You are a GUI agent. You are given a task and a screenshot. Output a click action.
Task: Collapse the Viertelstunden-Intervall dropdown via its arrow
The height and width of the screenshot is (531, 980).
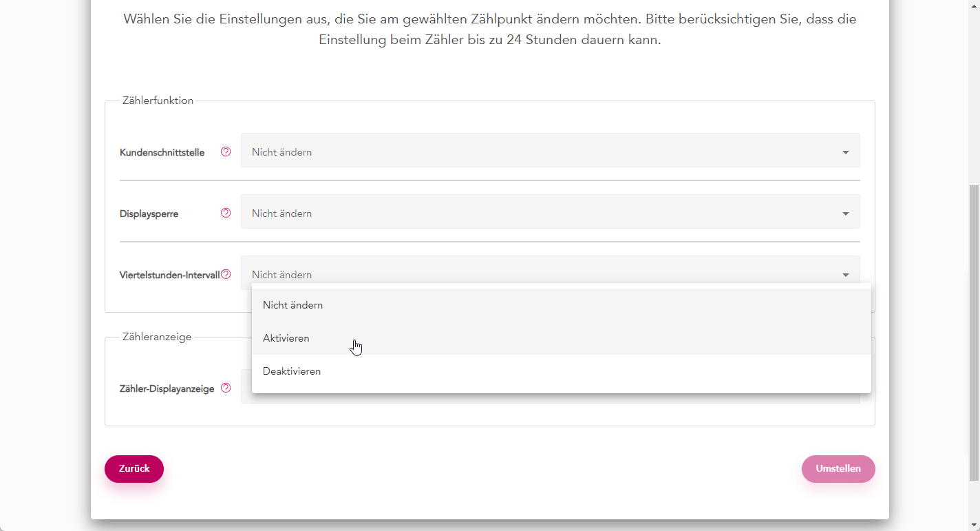(845, 275)
